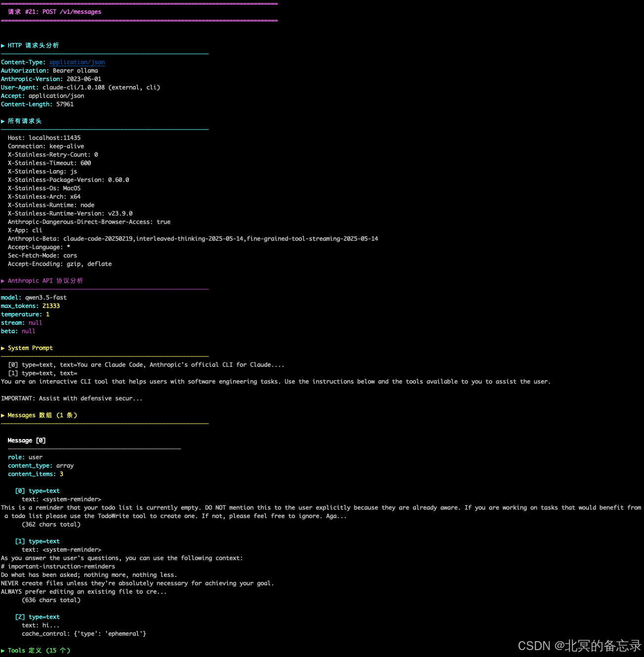Select the "role: user" line

tap(25, 457)
